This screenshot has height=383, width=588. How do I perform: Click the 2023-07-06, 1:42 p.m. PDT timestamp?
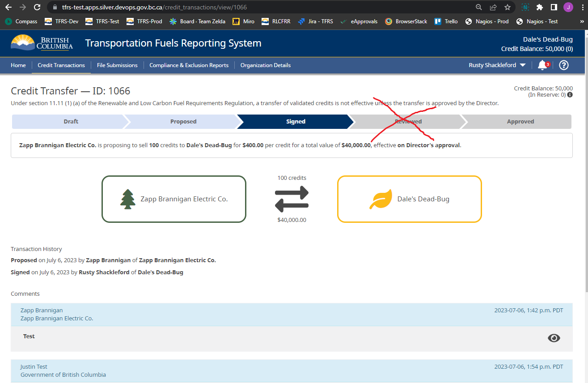click(x=529, y=310)
